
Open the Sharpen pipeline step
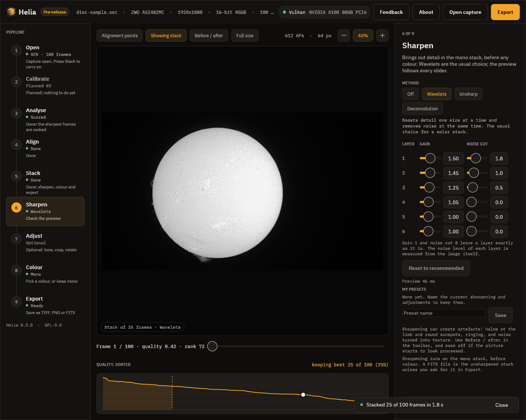45,211
